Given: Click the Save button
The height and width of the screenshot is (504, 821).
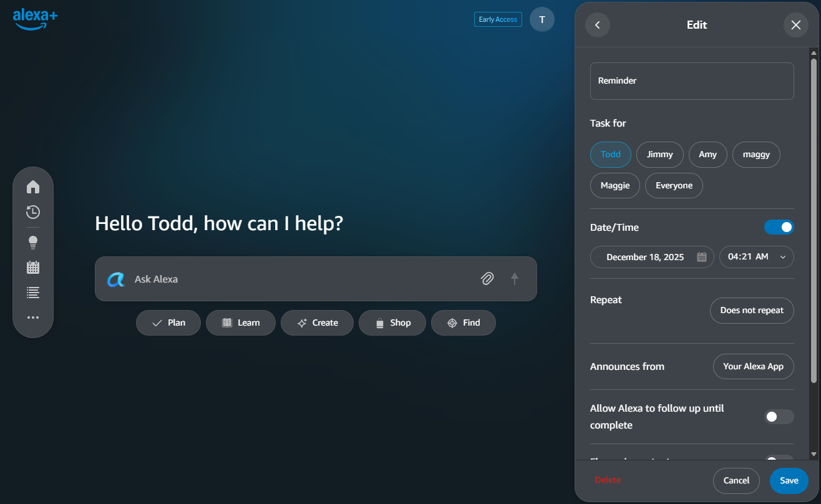Looking at the screenshot, I should tap(789, 480).
